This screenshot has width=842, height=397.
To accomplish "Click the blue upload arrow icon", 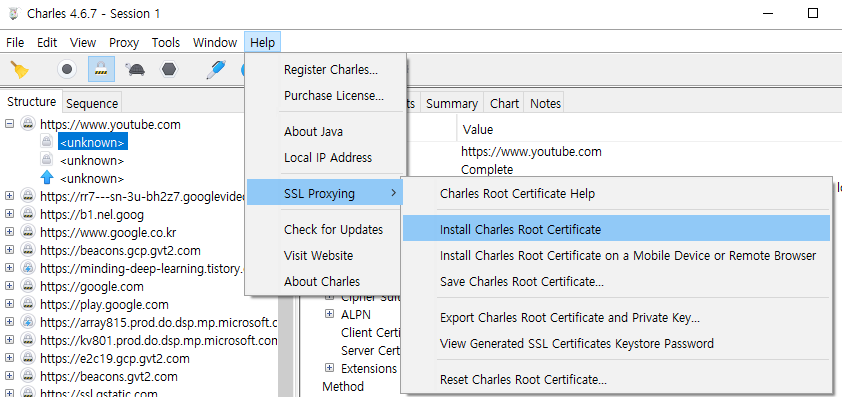I will 47,178.
